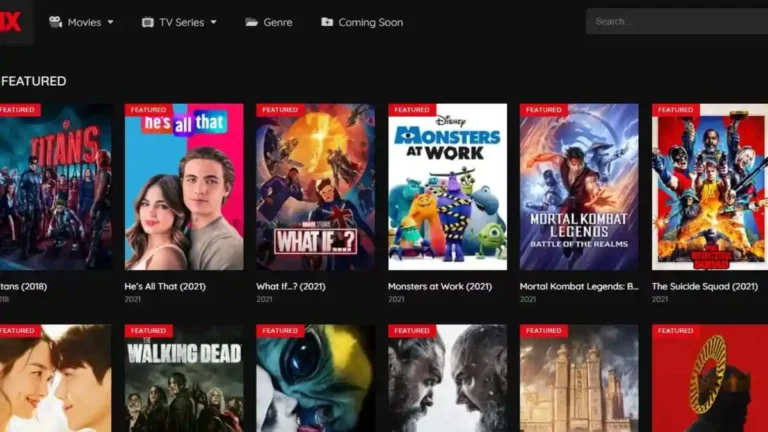Open the castle building poster
768x432 pixels.
[x=579, y=378]
